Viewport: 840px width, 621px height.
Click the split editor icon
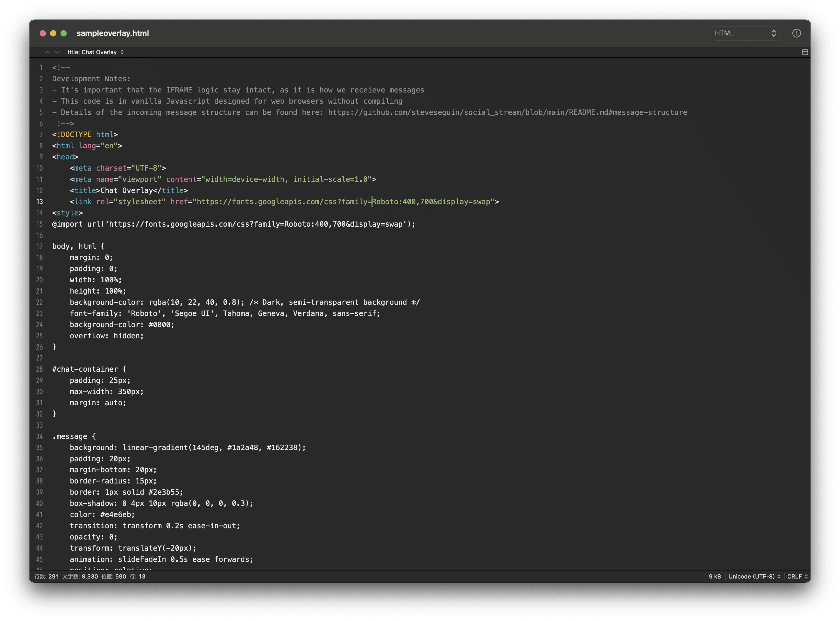point(805,52)
